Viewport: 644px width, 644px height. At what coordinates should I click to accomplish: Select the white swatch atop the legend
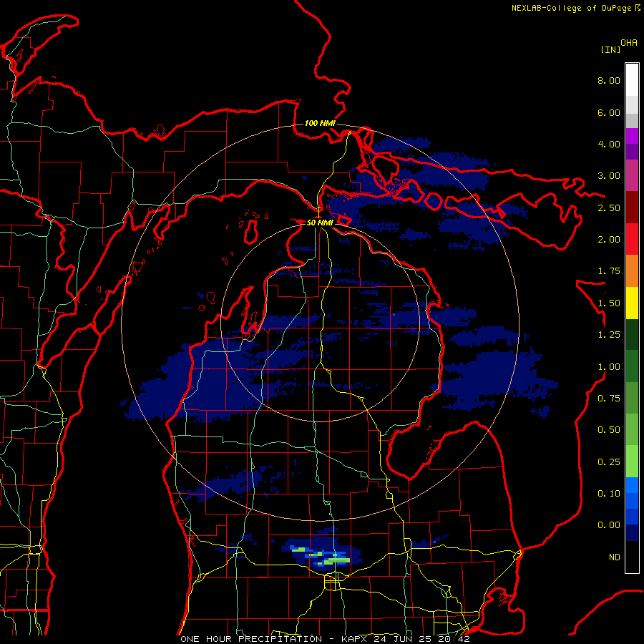coord(632,79)
